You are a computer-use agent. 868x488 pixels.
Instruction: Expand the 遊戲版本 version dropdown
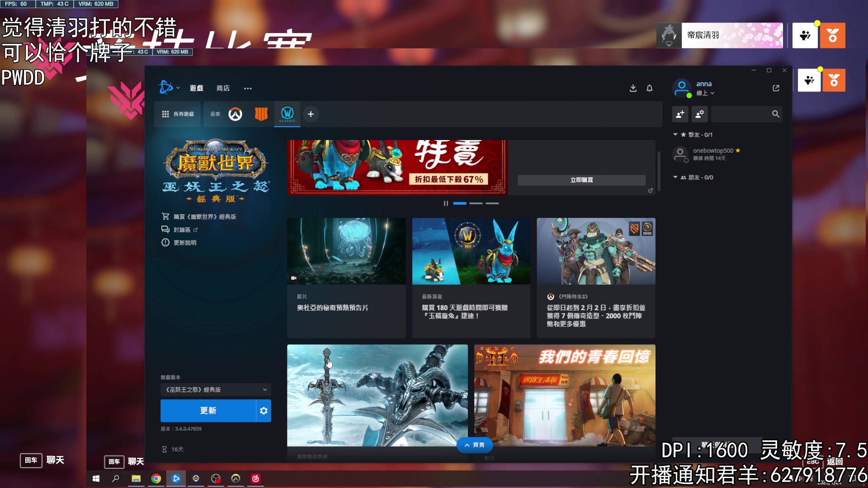(x=216, y=389)
